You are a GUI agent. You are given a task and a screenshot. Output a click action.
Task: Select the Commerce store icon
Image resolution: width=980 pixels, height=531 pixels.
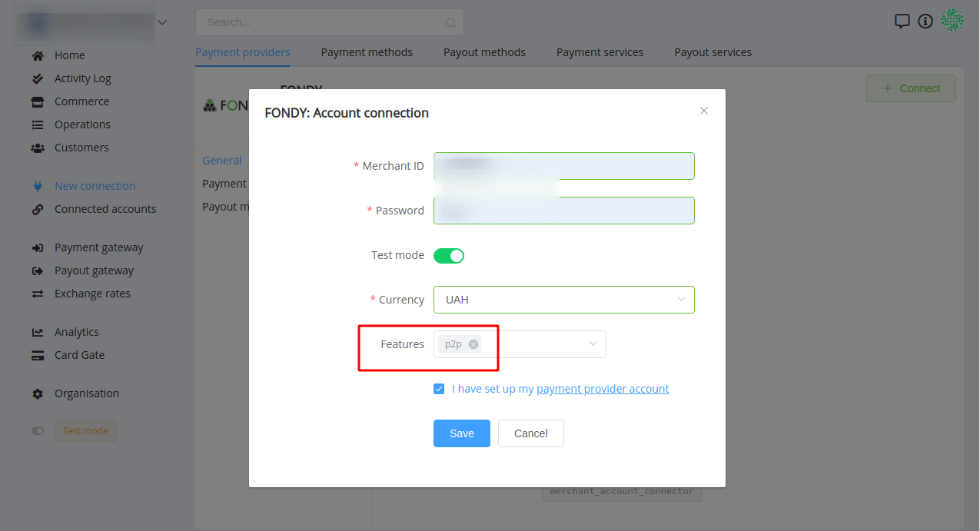pyautogui.click(x=37, y=101)
